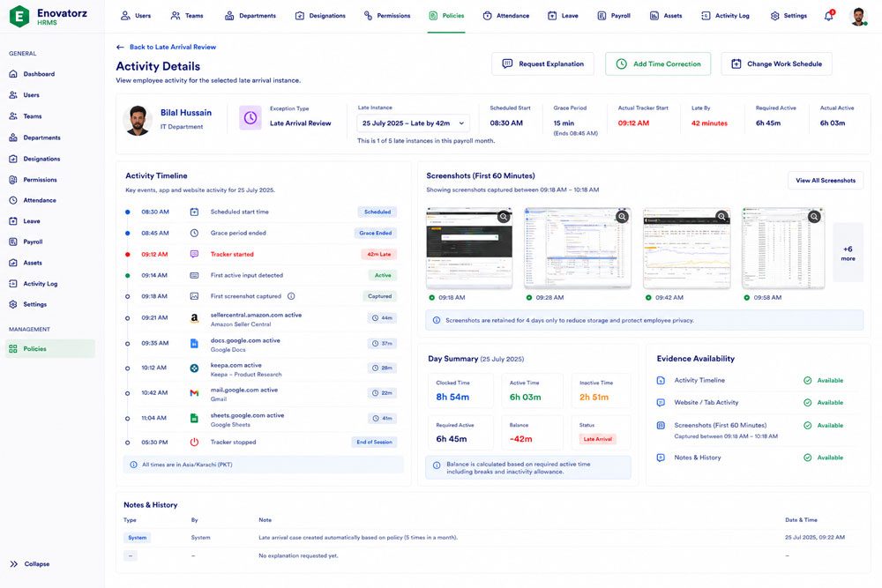Open Leave in top navigation
882x588 pixels.
pos(563,16)
